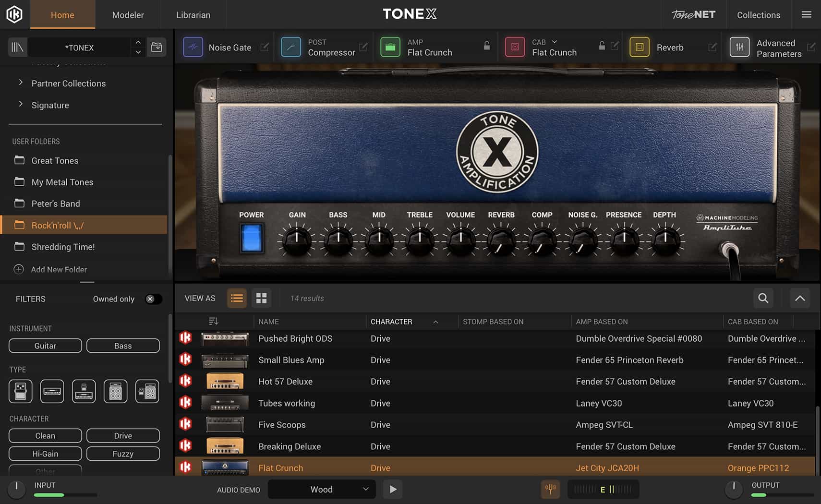This screenshot has width=821, height=504.
Task: Filter by amp and cabinet type
Action: tap(147, 391)
